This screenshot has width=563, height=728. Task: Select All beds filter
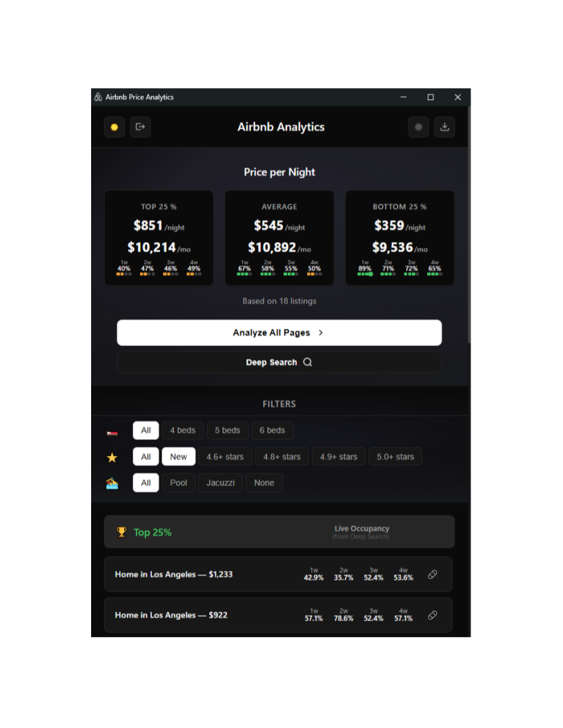click(x=146, y=430)
